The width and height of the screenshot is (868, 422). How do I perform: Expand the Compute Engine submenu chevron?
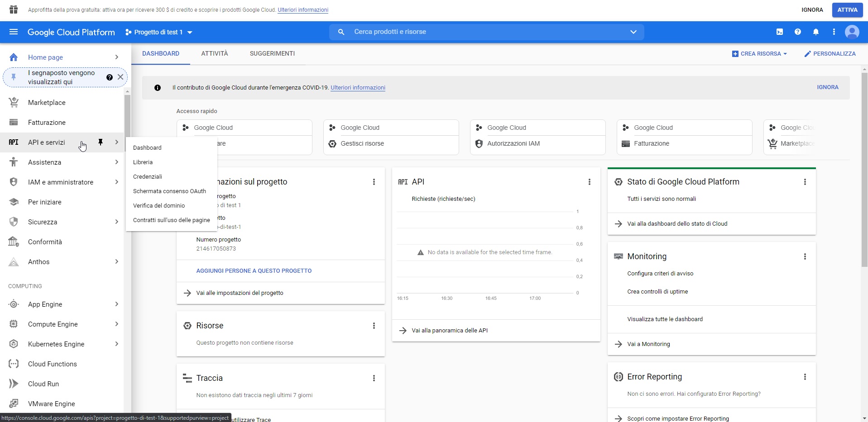point(116,324)
